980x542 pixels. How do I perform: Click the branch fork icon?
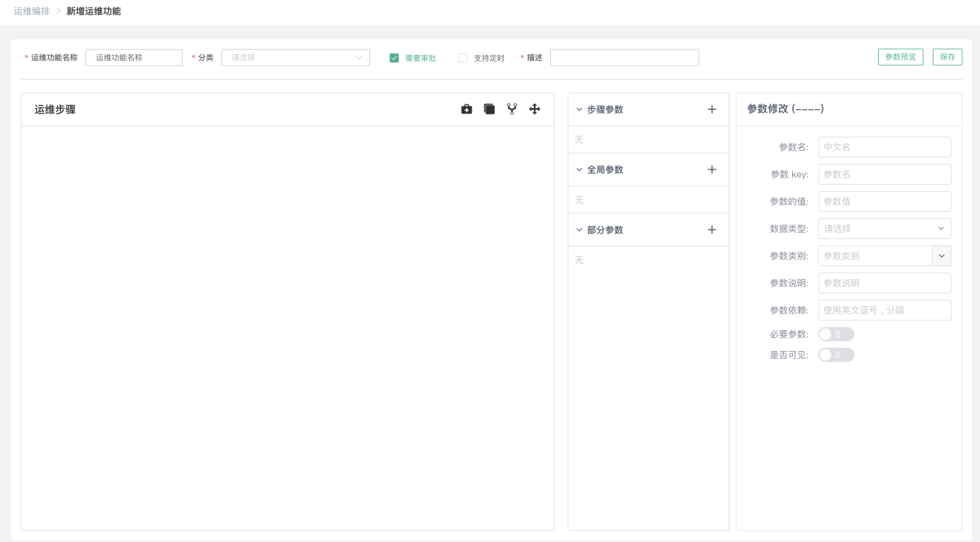(512, 110)
